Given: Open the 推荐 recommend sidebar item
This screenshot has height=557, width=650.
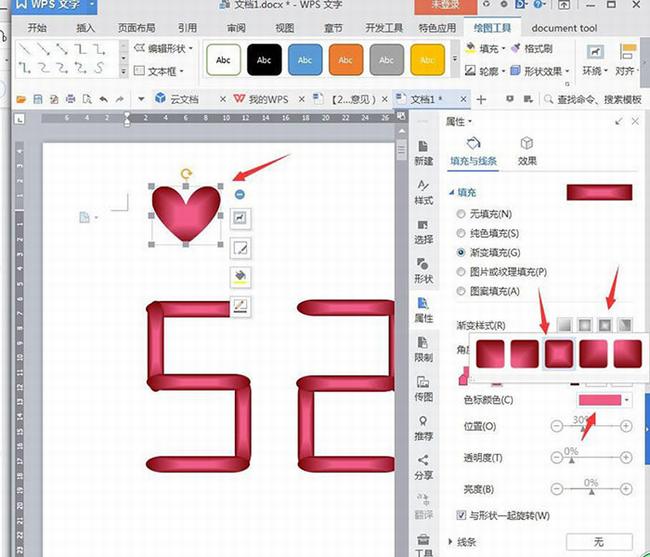Looking at the screenshot, I should [x=423, y=429].
